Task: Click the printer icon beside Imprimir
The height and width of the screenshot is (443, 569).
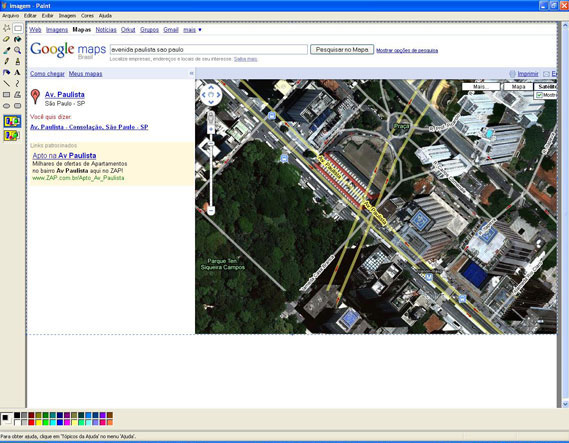Action: tap(512, 74)
